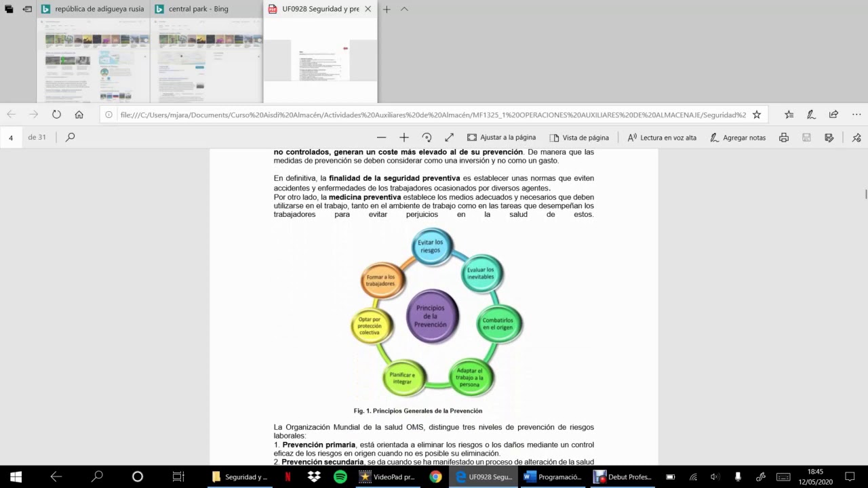
Task: Open the tabs you've set aside icon
Action: pyautogui.click(x=9, y=9)
